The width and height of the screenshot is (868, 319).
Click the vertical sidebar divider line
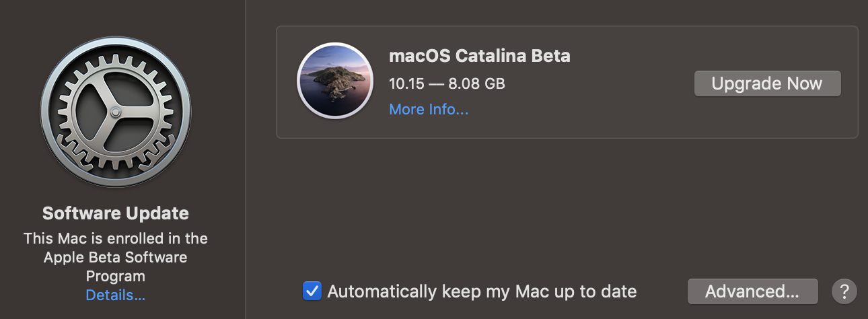tap(246, 159)
